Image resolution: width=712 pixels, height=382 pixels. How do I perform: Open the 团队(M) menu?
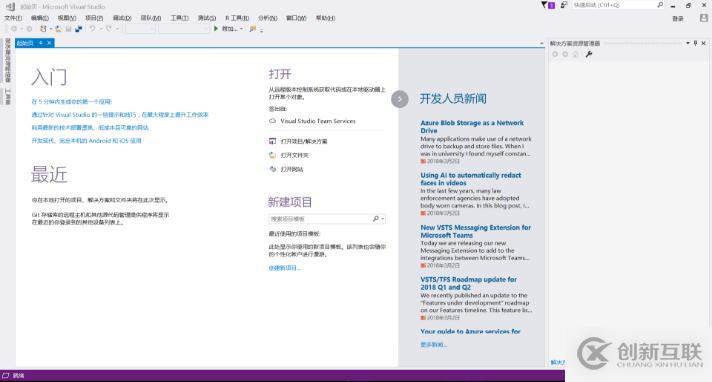[151, 18]
